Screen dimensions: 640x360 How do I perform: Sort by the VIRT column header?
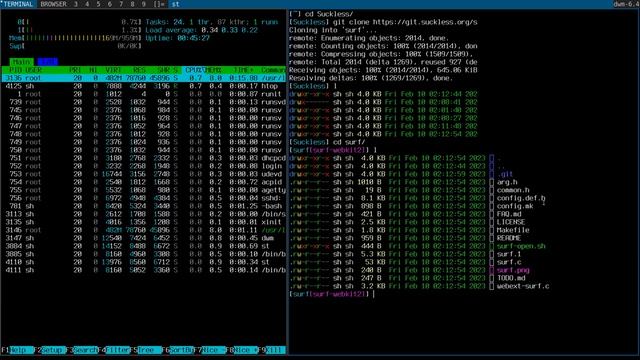click(x=113, y=70)
